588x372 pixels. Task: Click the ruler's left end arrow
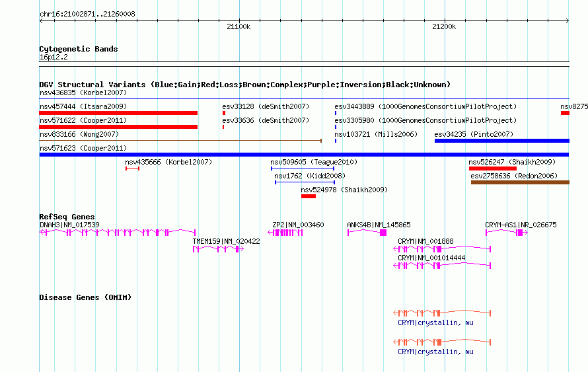click(x=41, y=21)
